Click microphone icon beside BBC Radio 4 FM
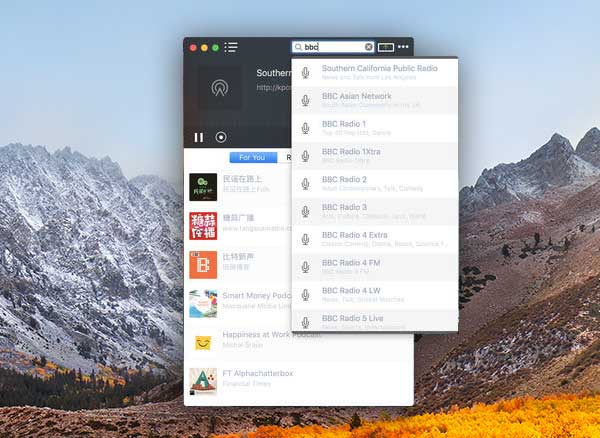 305,267
